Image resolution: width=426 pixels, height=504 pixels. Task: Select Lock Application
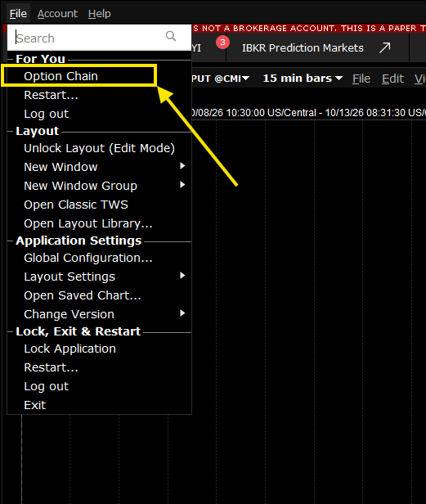99,349
